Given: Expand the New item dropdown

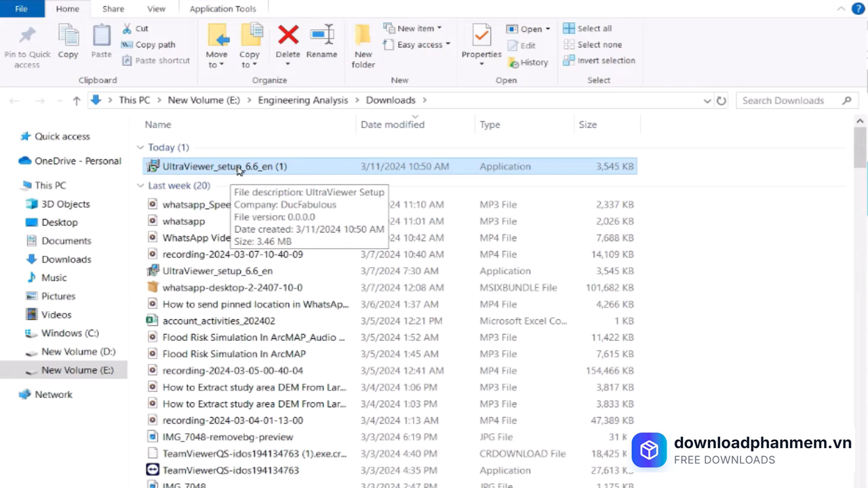Looking at the screenshot, I should [441, 28].
